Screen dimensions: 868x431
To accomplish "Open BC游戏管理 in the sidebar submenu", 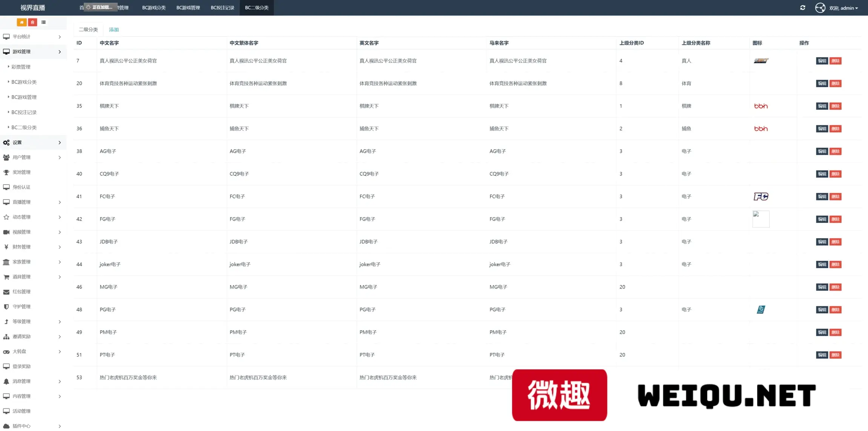I will (24, 97).
